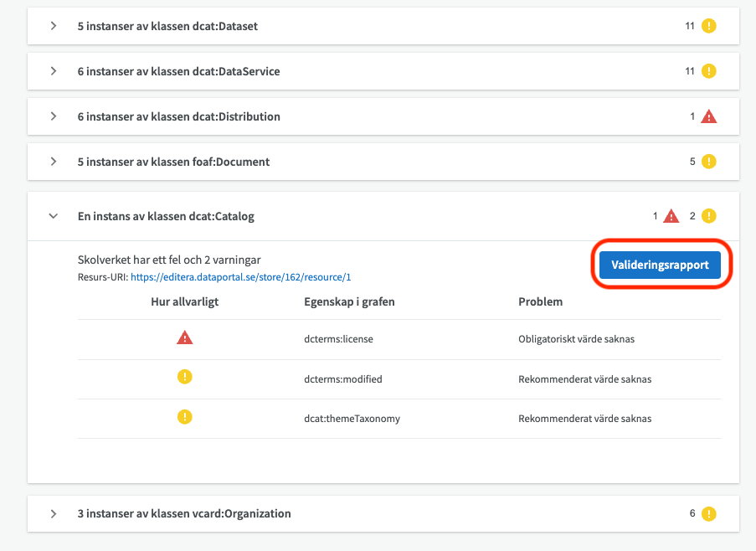Expand the vcard:Organization chevron

pos(54,513)
